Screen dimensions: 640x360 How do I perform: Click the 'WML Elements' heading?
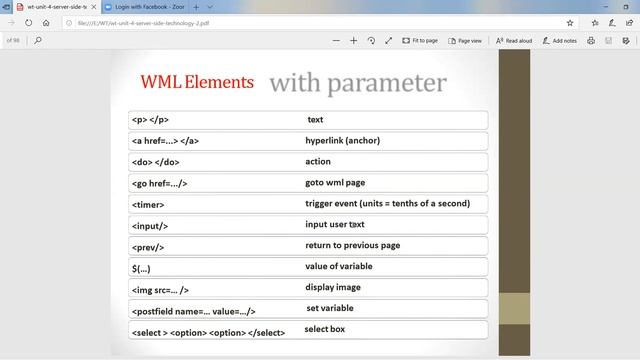[x=197, y=82]
